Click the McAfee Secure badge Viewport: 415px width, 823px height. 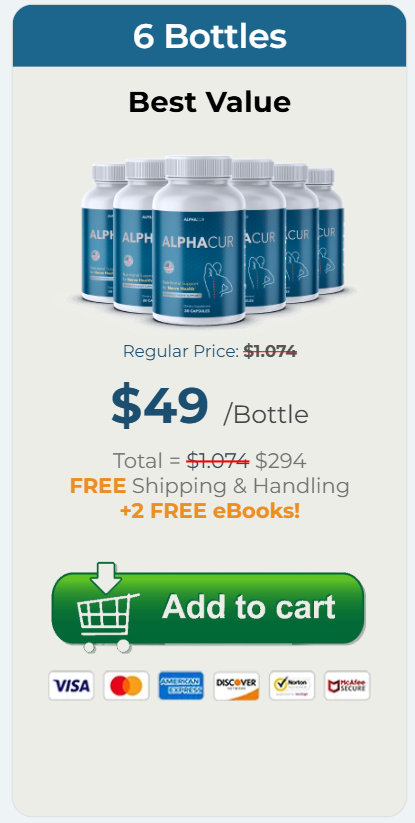[347, 685]
